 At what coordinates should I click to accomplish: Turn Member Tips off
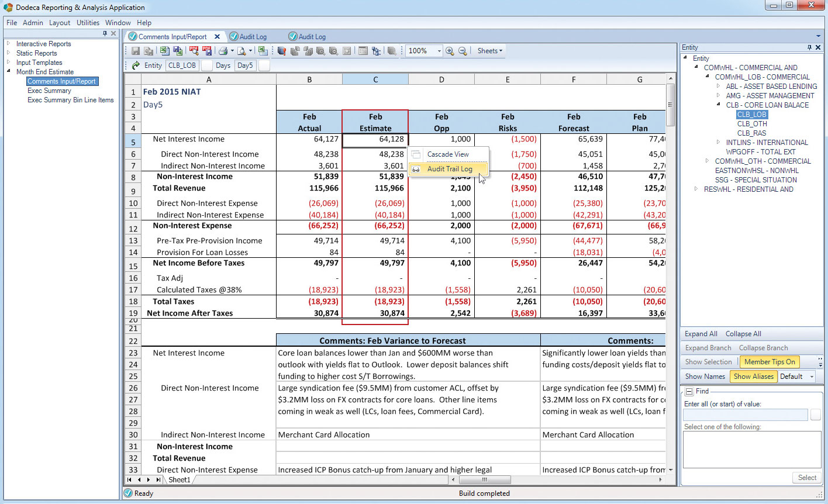click(x=769, y=361)
